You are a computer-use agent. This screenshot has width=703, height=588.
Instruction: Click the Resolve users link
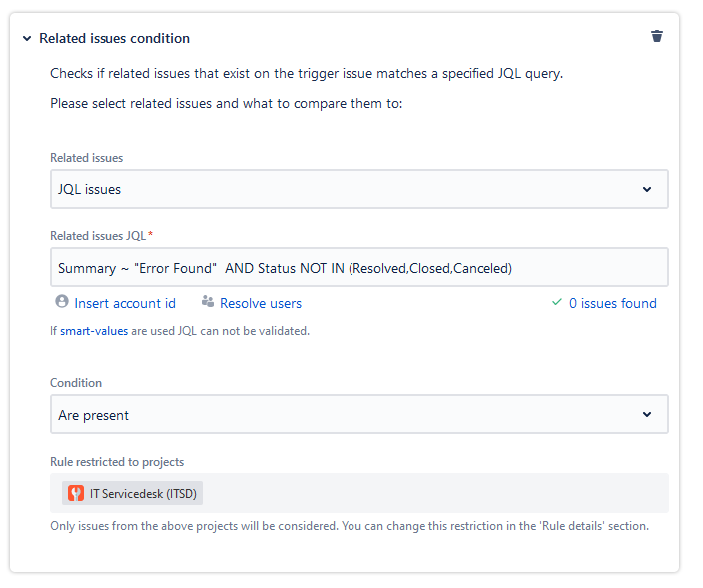click(x=261, y=303)
